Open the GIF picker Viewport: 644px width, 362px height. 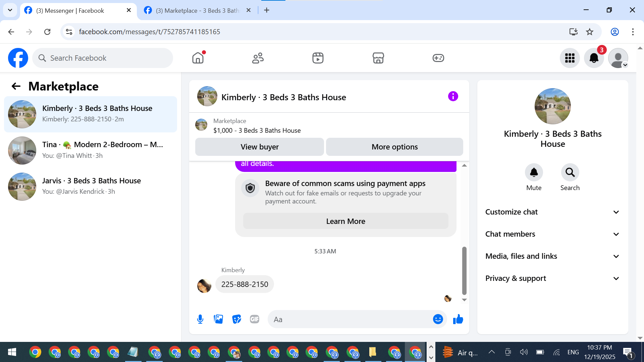(255, 319)
